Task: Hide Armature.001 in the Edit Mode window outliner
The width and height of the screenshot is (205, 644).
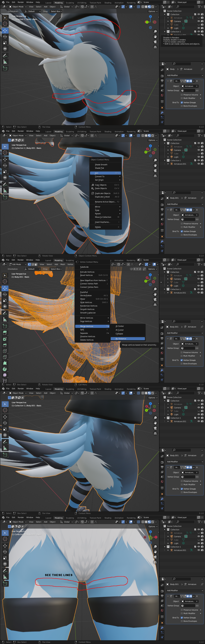Action: [x=198, y=293]
